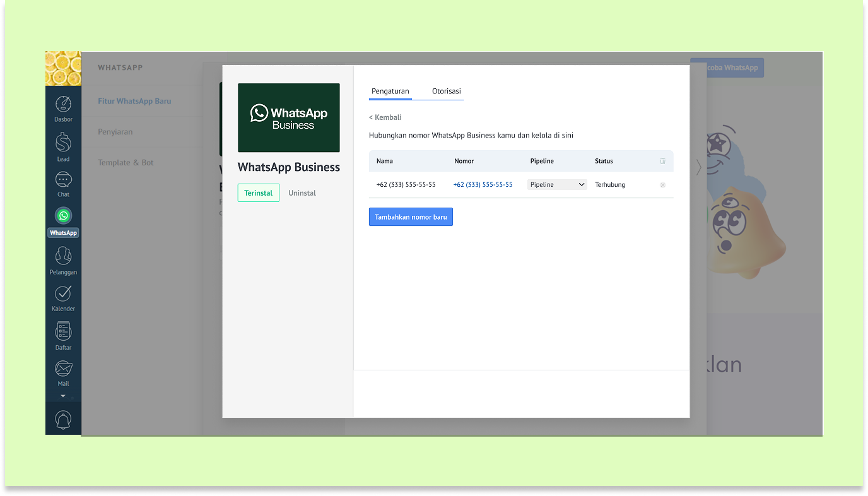Click the WhatsApp Business heading text
The width and height of the screenshot is (868, 496).
(x=289, y=167)
